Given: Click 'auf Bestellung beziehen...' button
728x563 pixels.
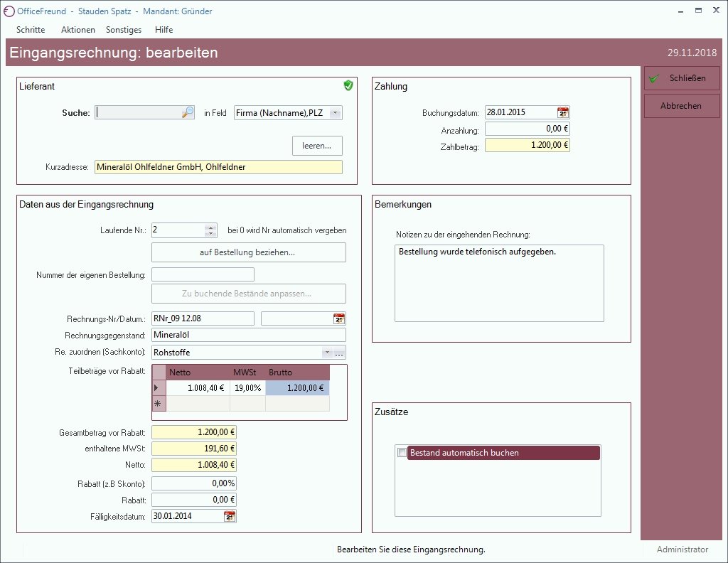Looking at the screenshot, I should 248,252.
